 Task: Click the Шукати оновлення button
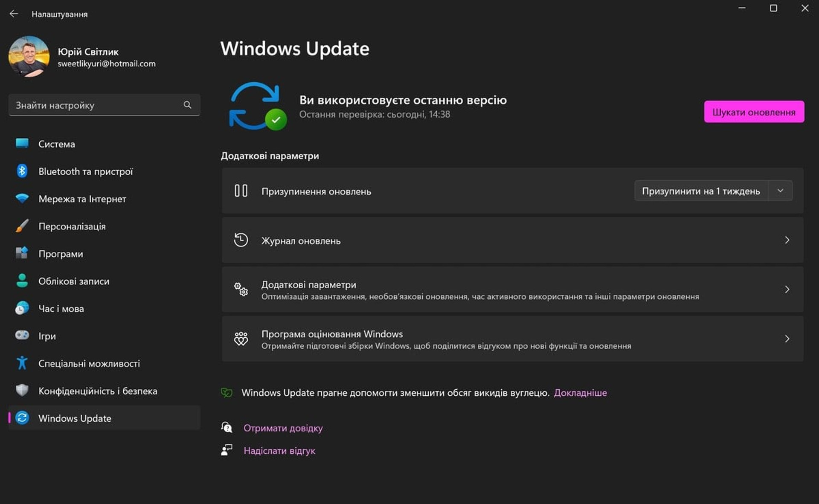(754, 112)
